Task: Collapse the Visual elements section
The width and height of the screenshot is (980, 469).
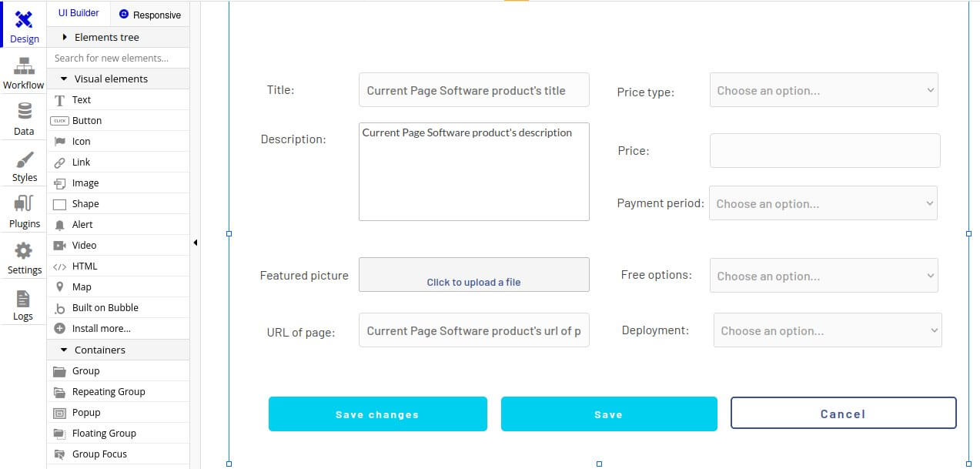Action: coord(64,79)
